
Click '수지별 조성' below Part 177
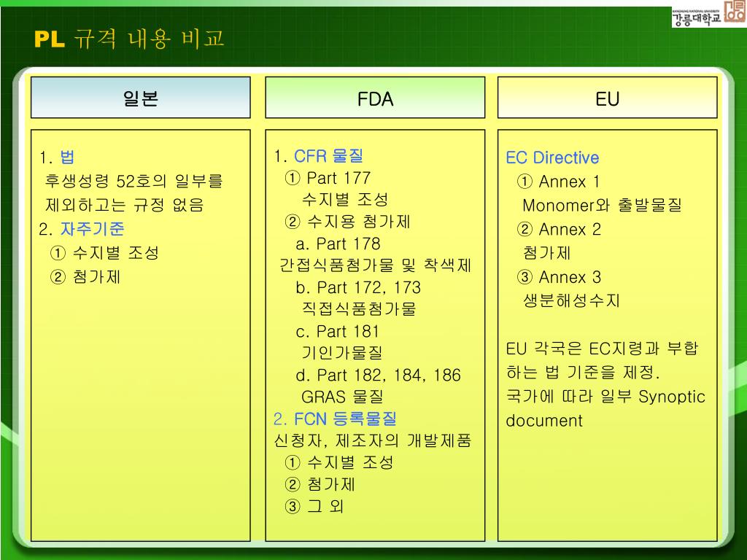[x=345, y=200]
